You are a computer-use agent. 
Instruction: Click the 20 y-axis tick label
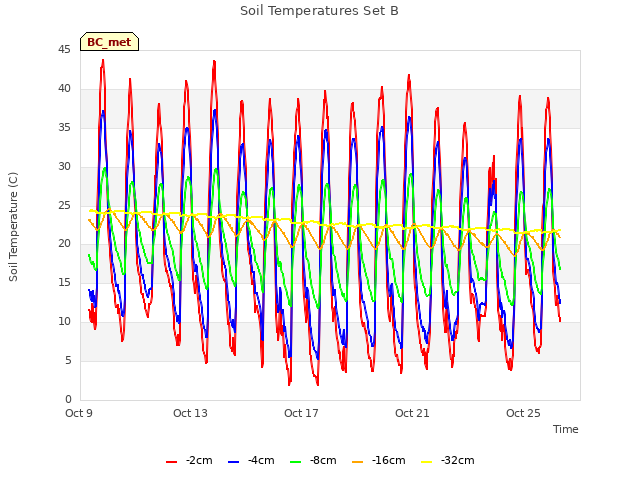click(64, 244)
